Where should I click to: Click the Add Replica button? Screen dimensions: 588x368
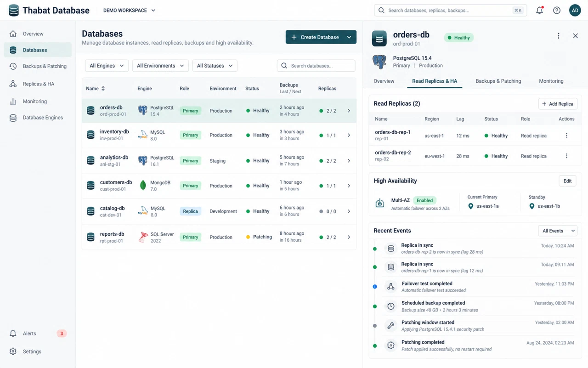(558, 104)
